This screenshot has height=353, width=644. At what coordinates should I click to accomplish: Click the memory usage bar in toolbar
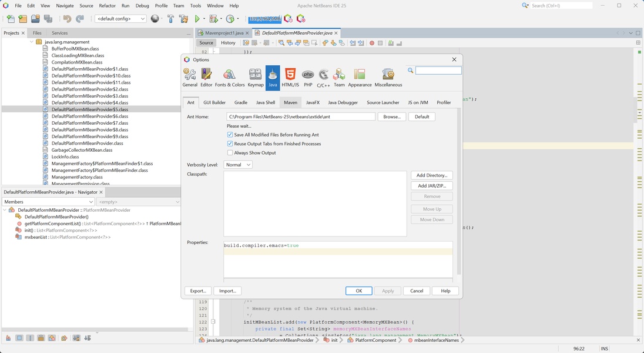coord(264,19)
